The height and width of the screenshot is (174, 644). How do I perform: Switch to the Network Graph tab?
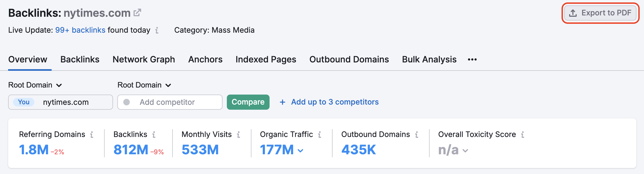(x=144, y=59)
